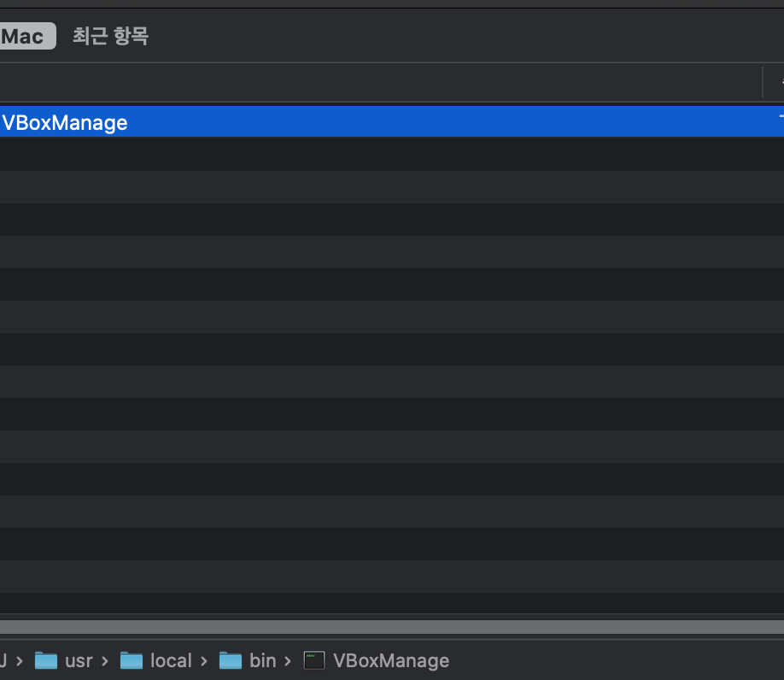Open the usr folder in path bar
The image size is (784, 680).
pos(63,660)
